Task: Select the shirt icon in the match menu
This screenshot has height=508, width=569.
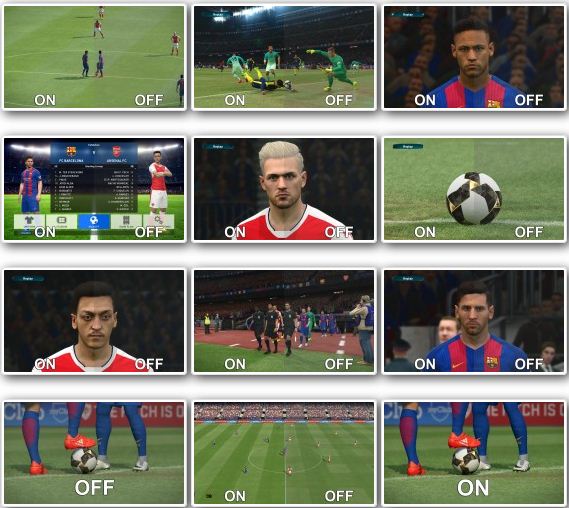Action: coord(29,221)
